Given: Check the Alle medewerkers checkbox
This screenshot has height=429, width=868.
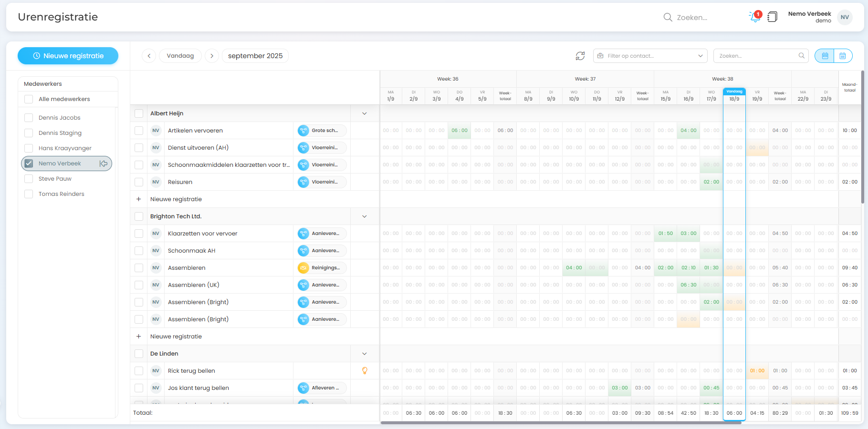Looking at the screenshot, I should 29,99.
